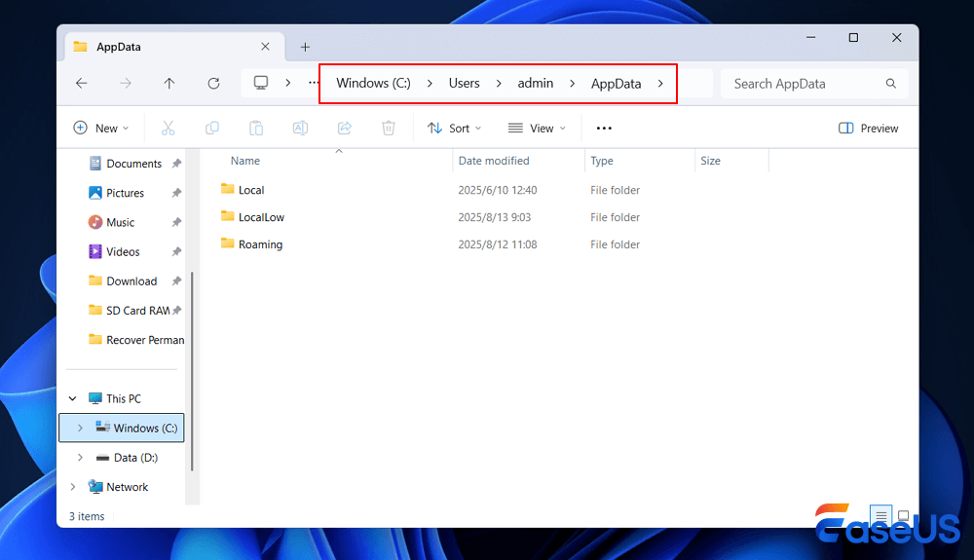
Task: Unpin Pictures using its pin icon
Action: pyautogui.click(x=176, y=193)
